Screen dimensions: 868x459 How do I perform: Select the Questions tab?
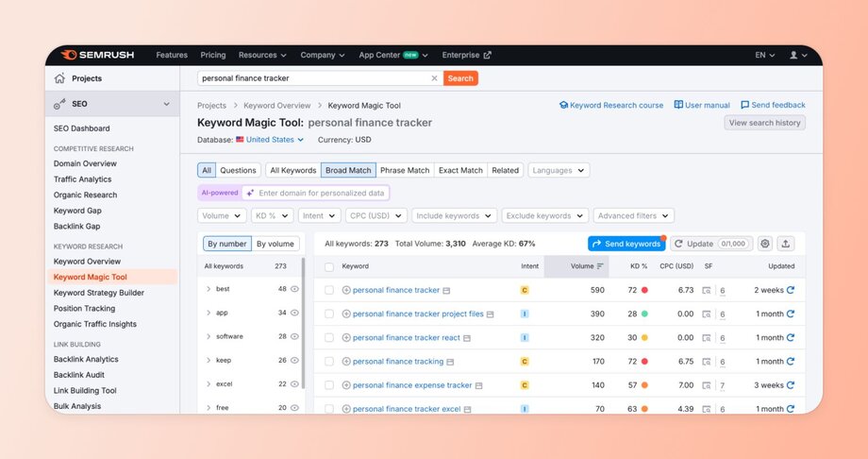coord(238,170)
